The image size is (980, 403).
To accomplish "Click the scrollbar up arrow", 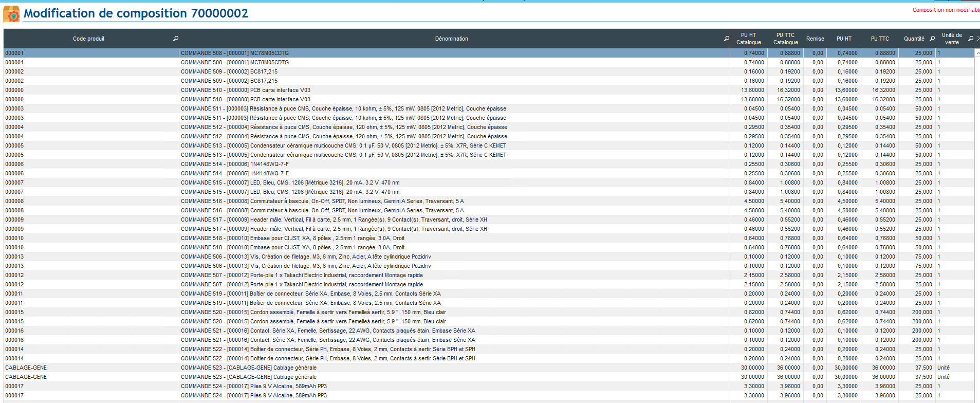I will click(x=977, y=53).
